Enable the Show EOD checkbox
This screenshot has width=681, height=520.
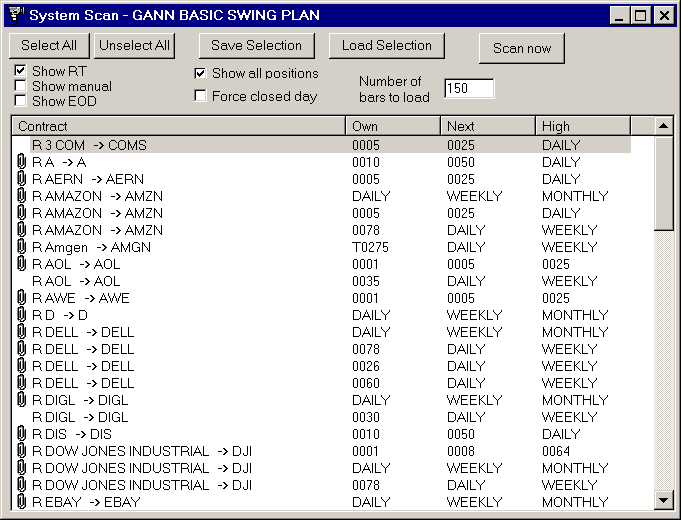tap(21, 101)
